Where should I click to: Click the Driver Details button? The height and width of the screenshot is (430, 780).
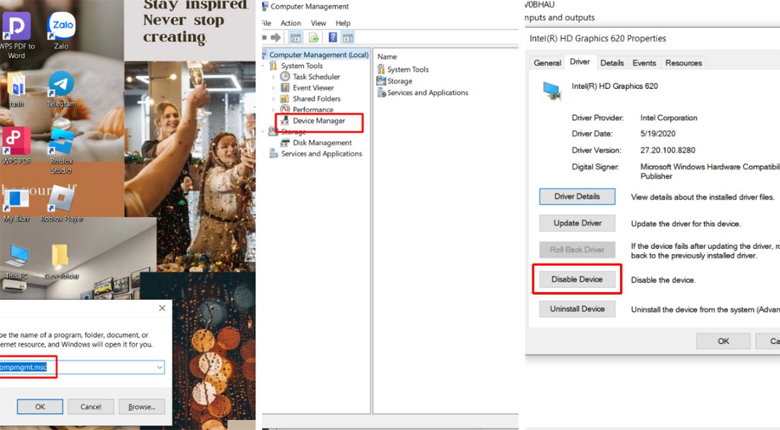tap(577, 197)
